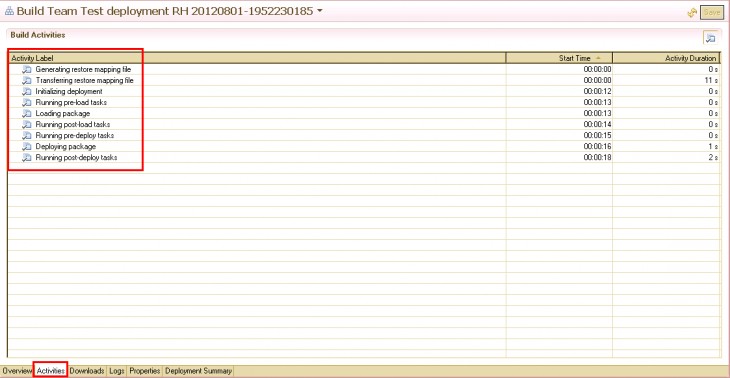Click start time 00:00:18 of post-deploy tasks
The height and width of the screenshot is (378, 730).
[597, 157]
